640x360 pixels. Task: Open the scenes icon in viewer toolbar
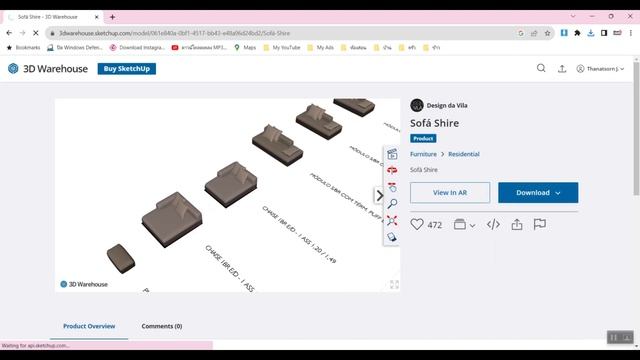[392, 154]
